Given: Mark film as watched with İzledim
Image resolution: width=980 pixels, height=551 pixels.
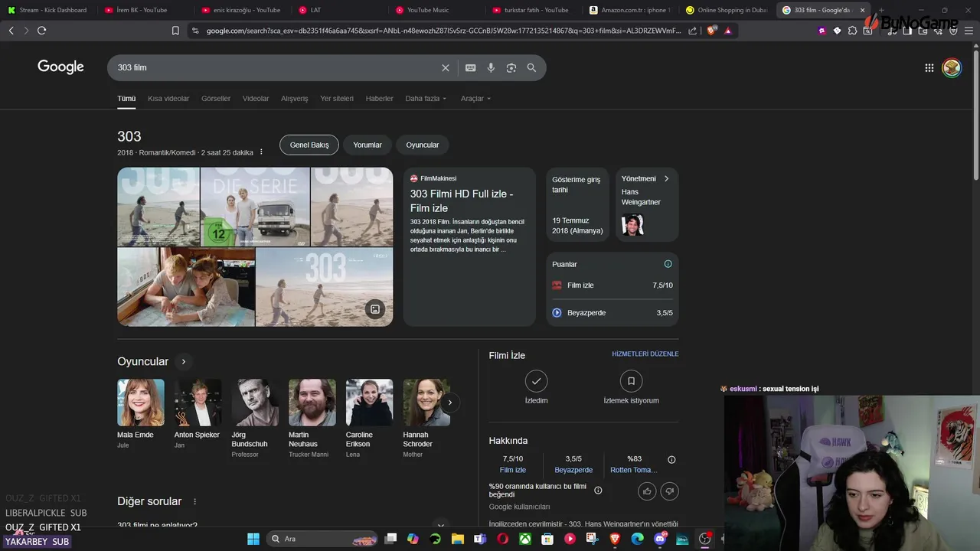Looking at the screenshot, I should 536,388.
